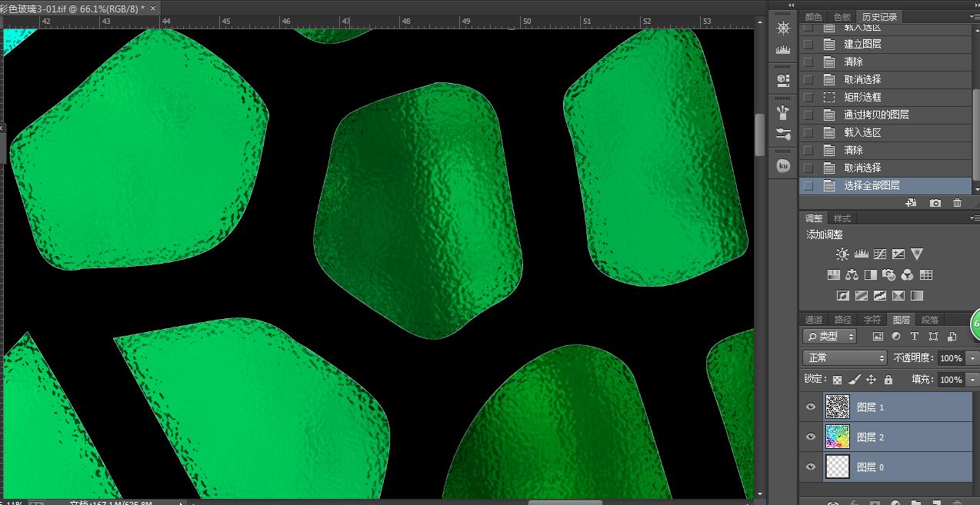The image size is (980, 505).
Task: Toggle lock image pixels (brush icon)
Action: (855, 380)
